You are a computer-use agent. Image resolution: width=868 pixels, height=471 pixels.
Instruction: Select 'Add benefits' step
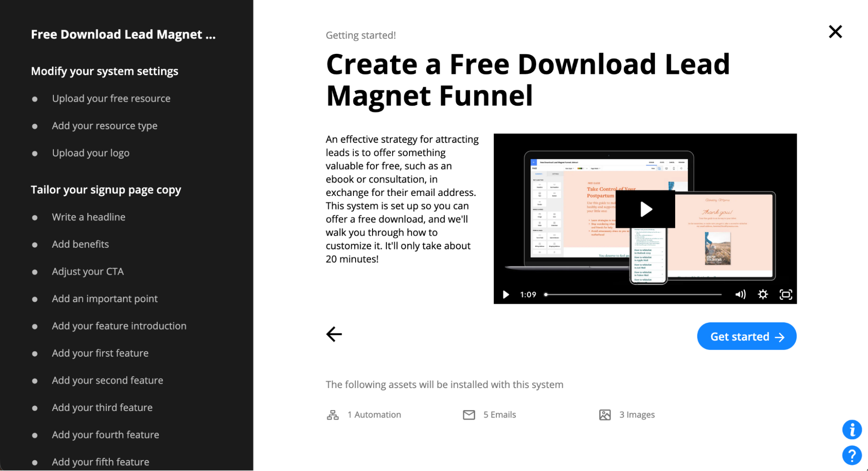[80, 244]
